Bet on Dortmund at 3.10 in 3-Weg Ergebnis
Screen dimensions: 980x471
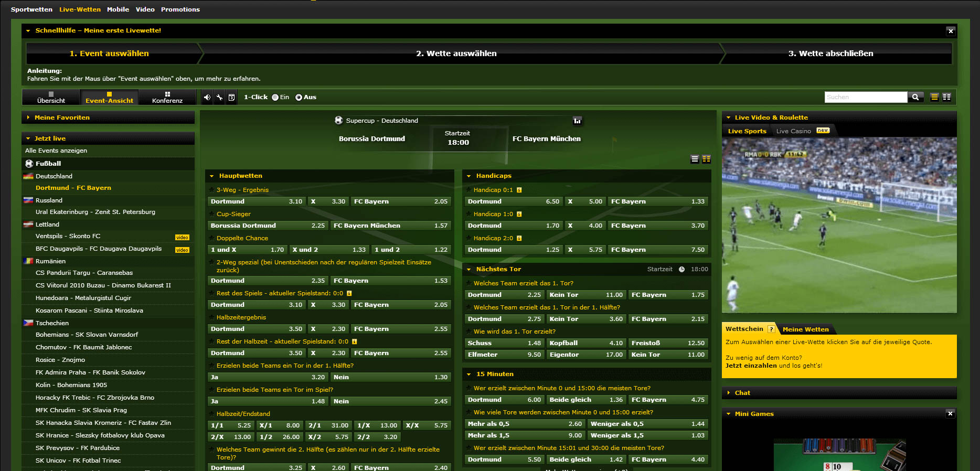tap(256, 201)
